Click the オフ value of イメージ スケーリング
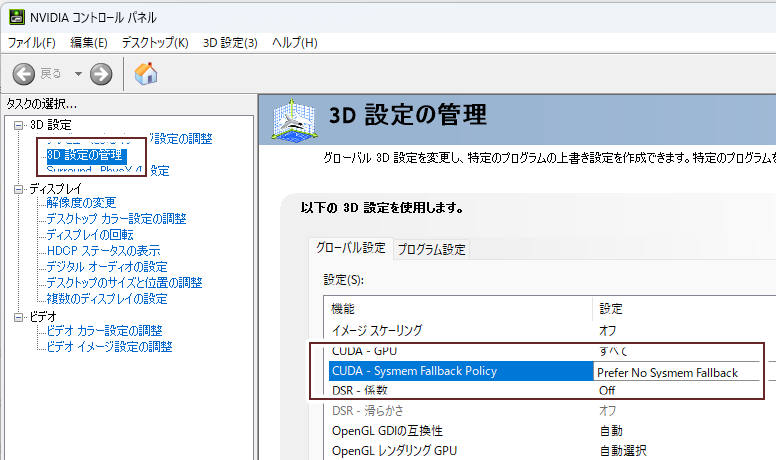This screenshot has height=460, width=776. pyautogui.click(x=608, y=330)
